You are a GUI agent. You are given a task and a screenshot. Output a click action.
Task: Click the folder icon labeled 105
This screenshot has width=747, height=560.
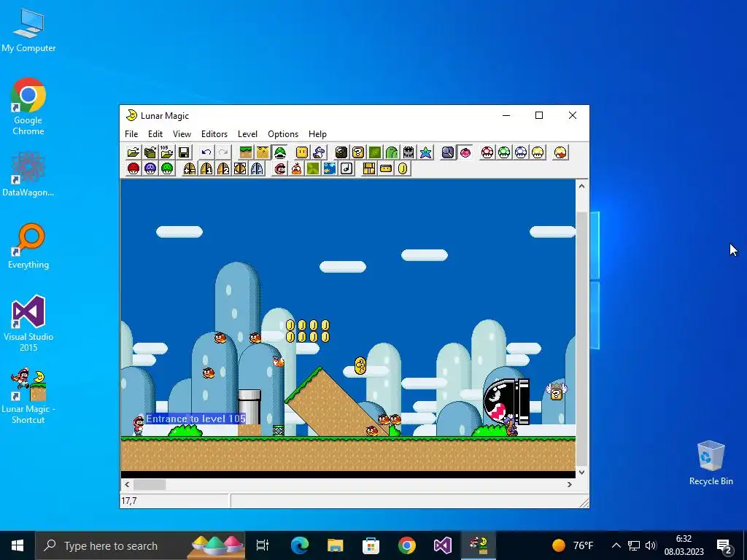click(x=167, y=152)
